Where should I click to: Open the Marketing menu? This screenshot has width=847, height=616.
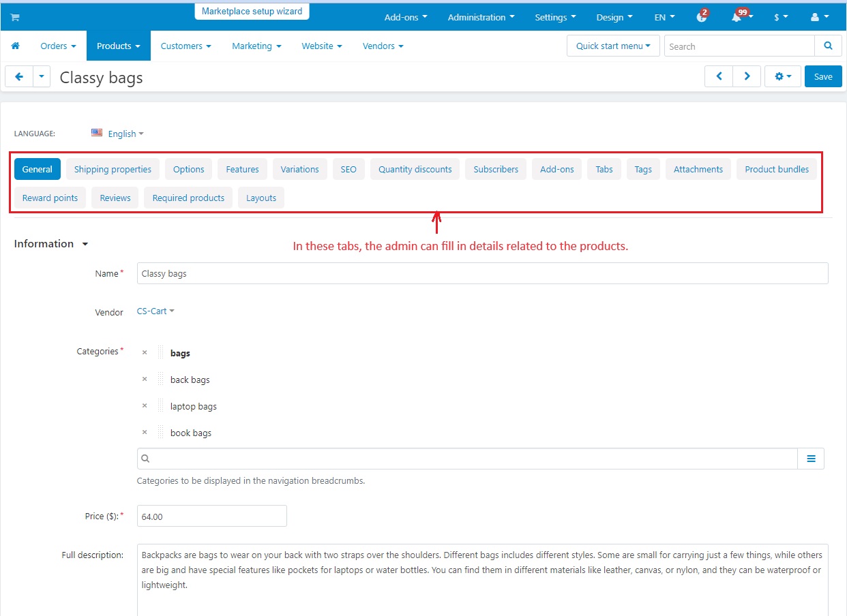point(256,46)
